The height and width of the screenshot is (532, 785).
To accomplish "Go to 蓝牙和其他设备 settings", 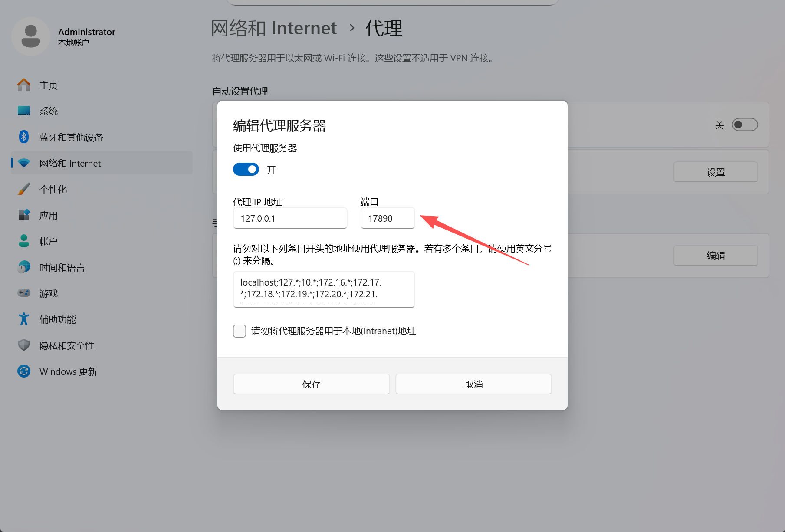I will (102, 137).
